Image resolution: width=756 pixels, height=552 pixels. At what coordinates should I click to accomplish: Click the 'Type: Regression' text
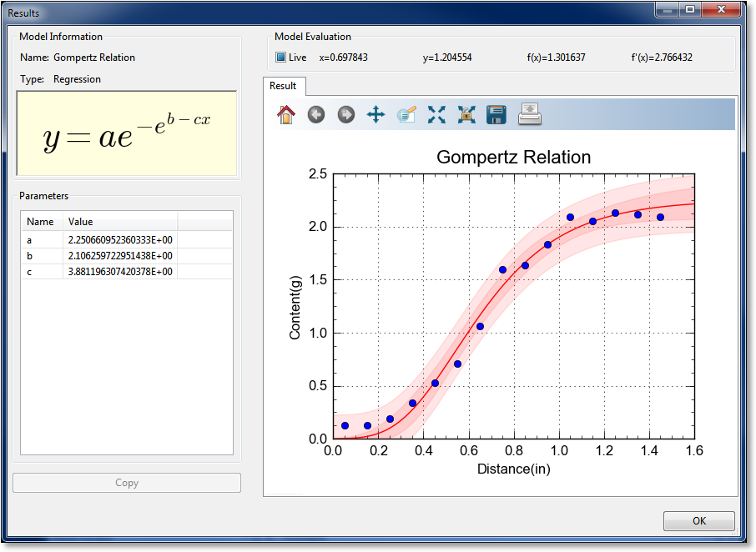pyautogui.click(x=60, y=79)
